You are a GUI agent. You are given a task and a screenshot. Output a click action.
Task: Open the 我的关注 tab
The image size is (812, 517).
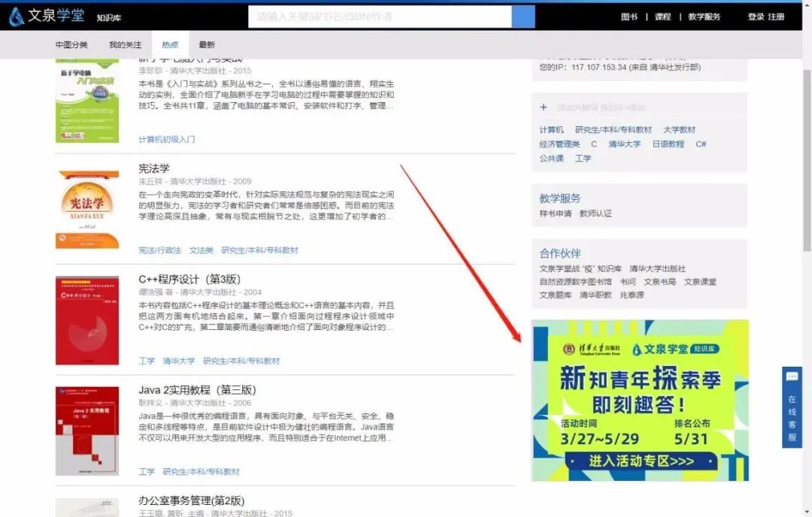[125, 45]
